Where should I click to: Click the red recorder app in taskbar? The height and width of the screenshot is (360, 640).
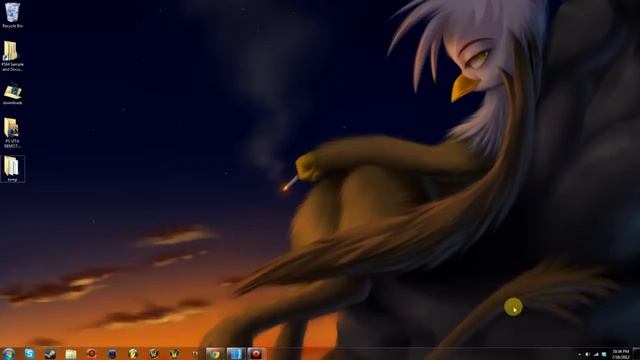tap(256, 353)
